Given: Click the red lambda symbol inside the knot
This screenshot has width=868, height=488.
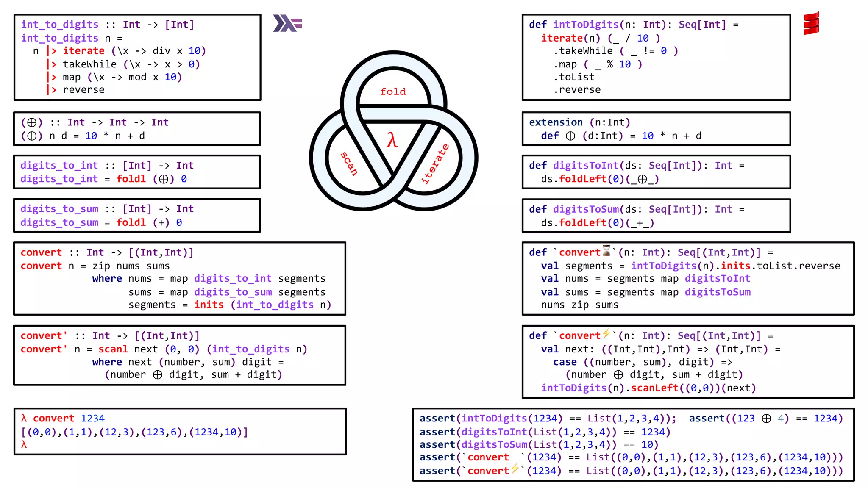Looking at the screenshot, I should click(x=392, y=139).
